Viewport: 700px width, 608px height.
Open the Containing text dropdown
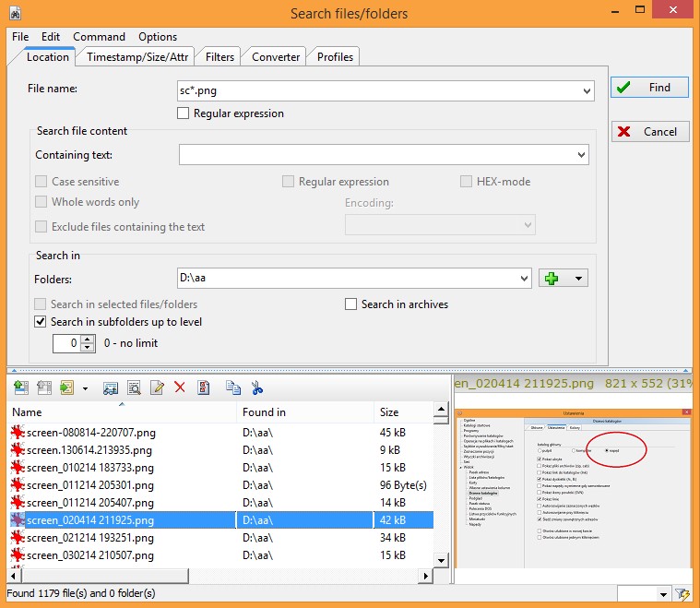point(580,155)
